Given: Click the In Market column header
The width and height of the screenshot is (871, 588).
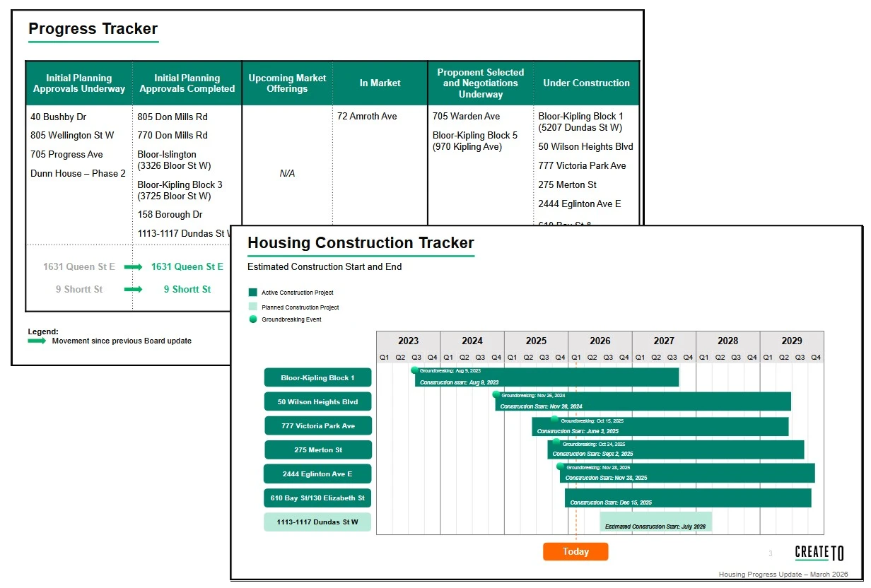Looking at the screenshot, I should pos(380,83).
